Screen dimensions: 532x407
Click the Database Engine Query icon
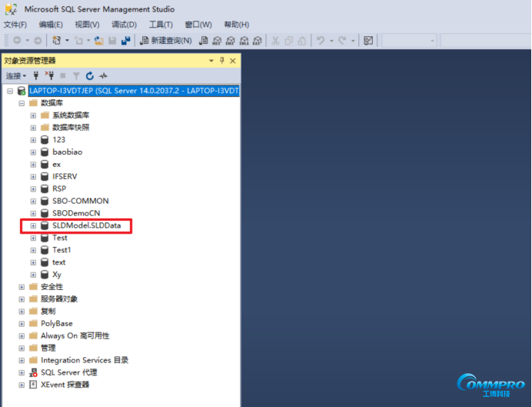click(x=204, y=40)
